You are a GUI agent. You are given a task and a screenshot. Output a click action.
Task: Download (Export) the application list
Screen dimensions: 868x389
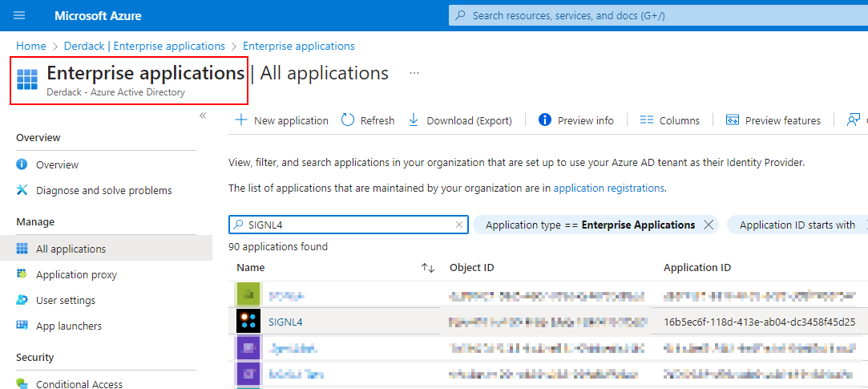(460, 120)
